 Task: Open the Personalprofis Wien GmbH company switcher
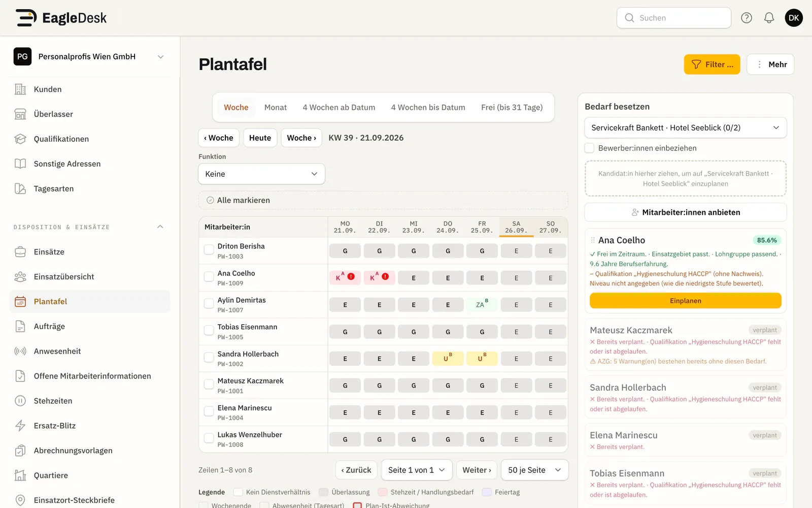pyautogui.click(x=90, y=56)
